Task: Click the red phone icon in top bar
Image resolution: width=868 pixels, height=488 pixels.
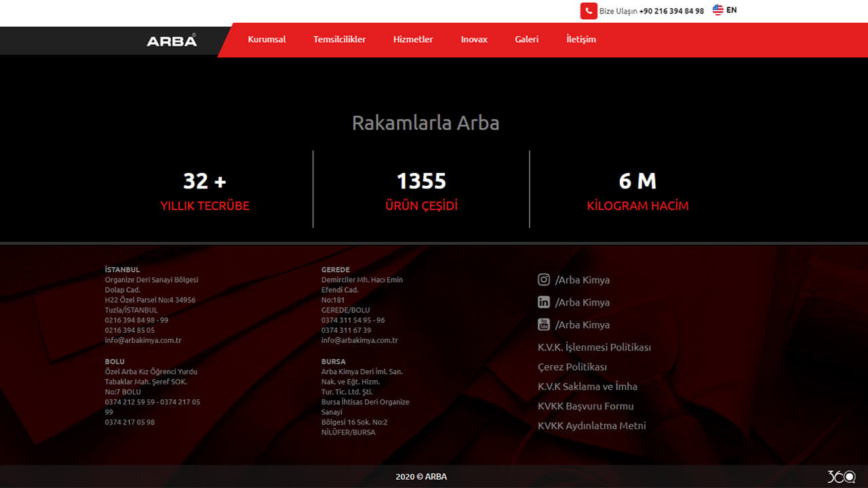Action: 589,11
